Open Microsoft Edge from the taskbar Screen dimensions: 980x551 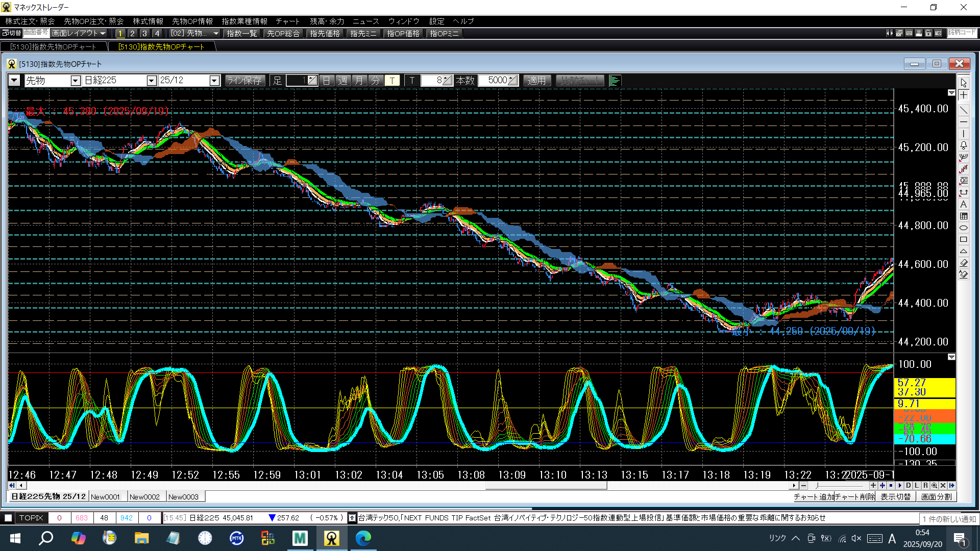coord(363,538)
